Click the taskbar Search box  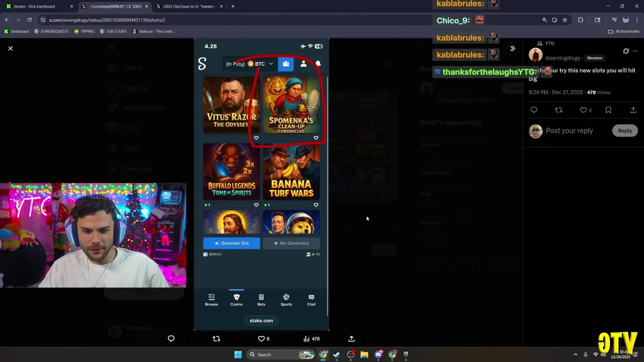coord(281,354)
